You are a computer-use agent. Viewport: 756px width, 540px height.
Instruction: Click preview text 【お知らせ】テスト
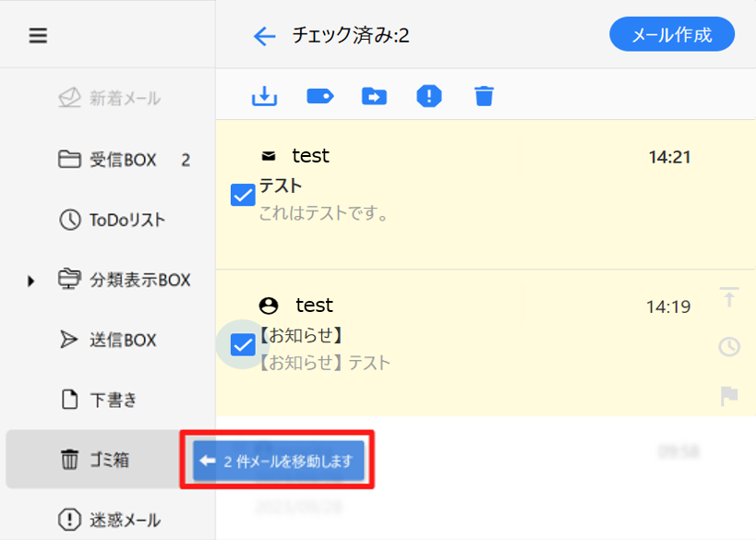pyautogui.click(x=325, y=363)
